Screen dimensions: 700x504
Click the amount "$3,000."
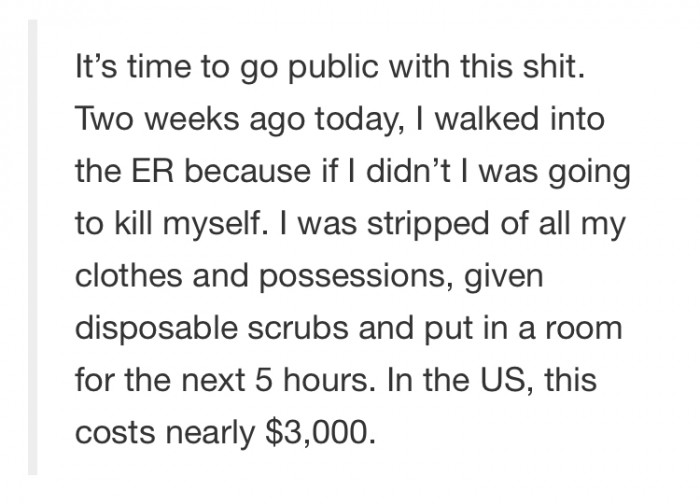pos(320,433)
